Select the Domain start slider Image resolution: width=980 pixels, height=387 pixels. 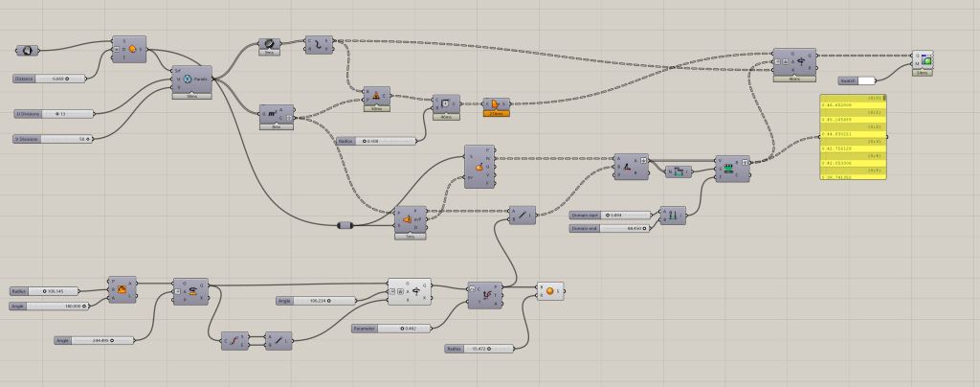pos(610,215)
